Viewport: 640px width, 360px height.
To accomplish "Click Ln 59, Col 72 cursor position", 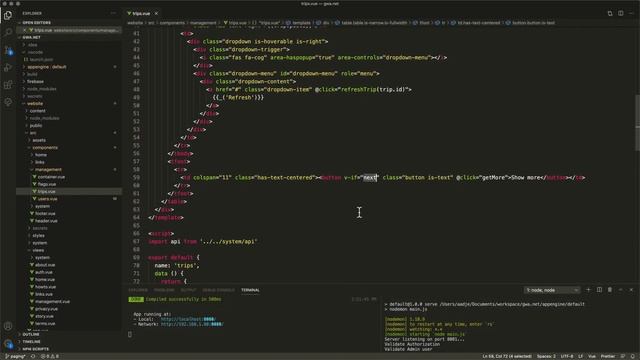I will pyautogui.click(x=507, y=356).
